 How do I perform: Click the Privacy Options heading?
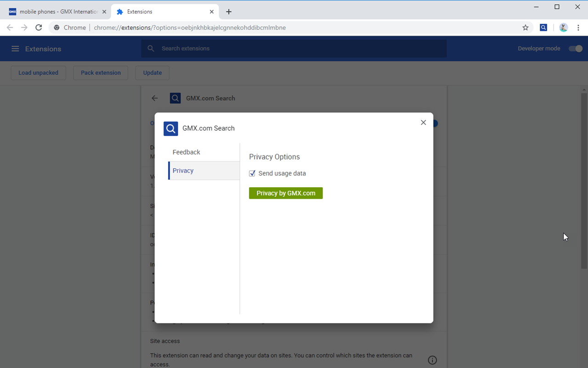click(x=274, y=157)
